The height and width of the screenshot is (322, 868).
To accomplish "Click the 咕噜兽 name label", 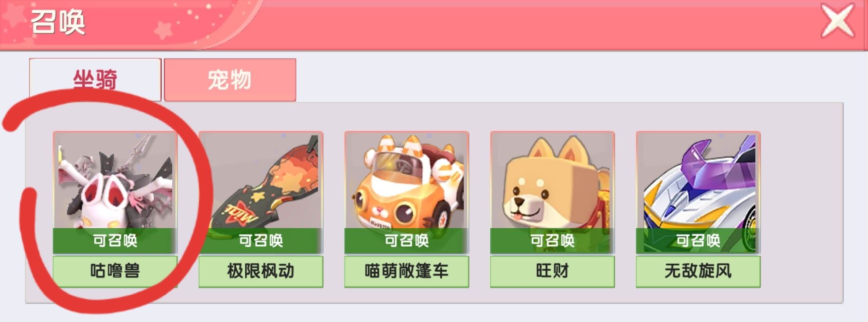I will coord(115,271).
